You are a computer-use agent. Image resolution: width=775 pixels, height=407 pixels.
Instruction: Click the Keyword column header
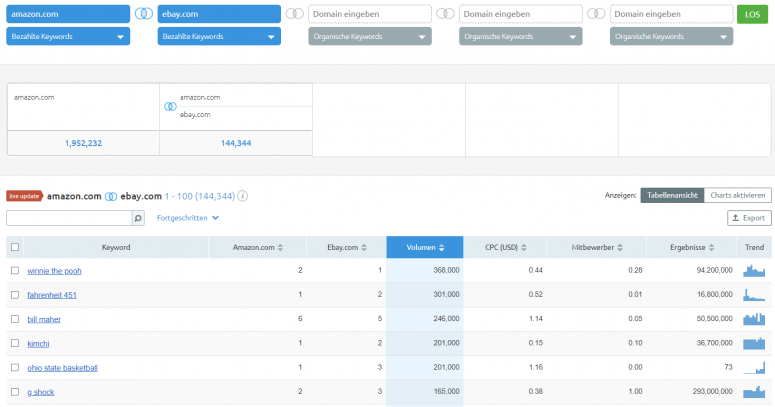click(116, 247)
